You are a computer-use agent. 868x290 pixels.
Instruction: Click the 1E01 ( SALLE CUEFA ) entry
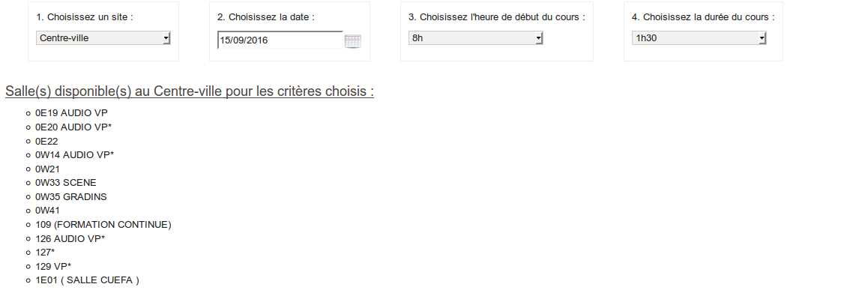[88, 280]
